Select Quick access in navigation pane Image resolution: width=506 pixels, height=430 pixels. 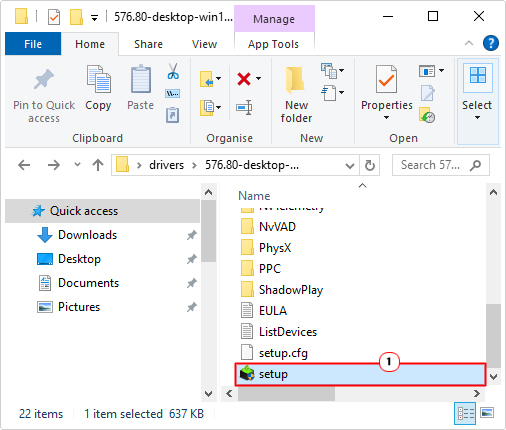click(102, 211)
